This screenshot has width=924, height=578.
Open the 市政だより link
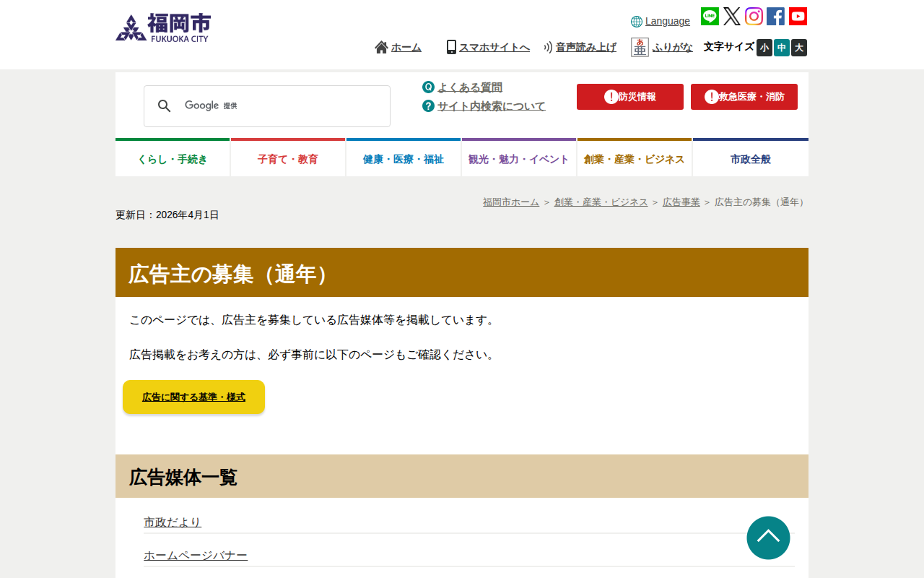pos(173,522)
